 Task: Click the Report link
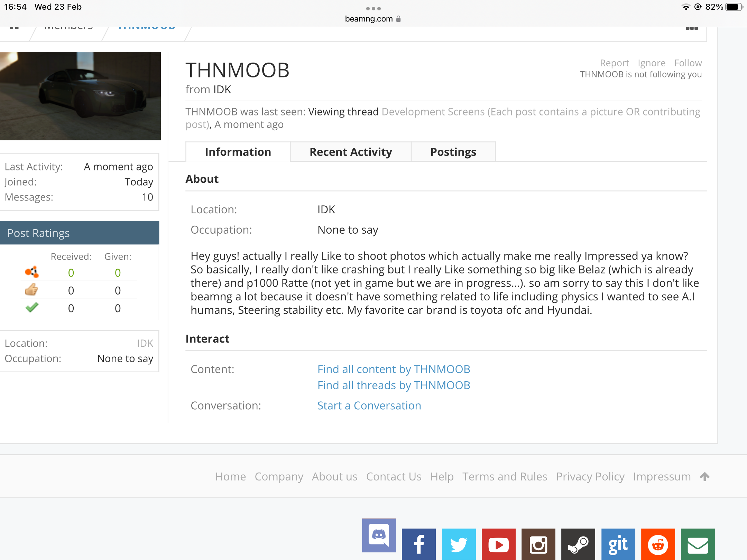click(x=614, y=63)
